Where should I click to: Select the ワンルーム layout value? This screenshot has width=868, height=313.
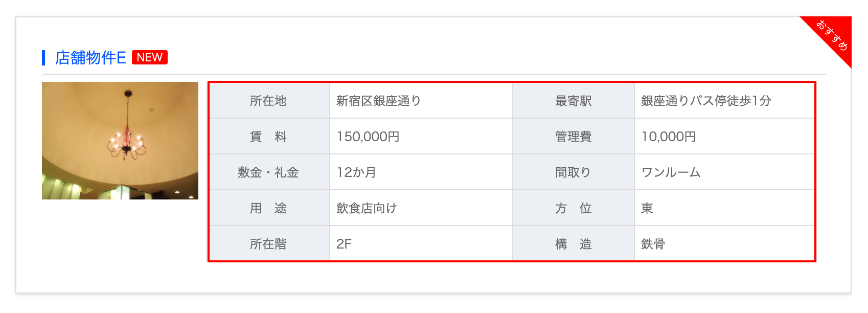click(x=671, y=172)
